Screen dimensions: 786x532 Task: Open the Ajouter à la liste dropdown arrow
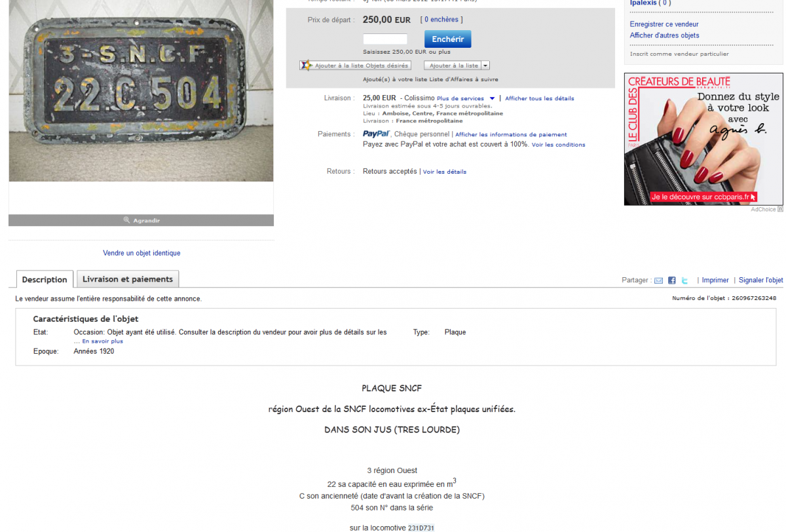[x=485, y=66]
